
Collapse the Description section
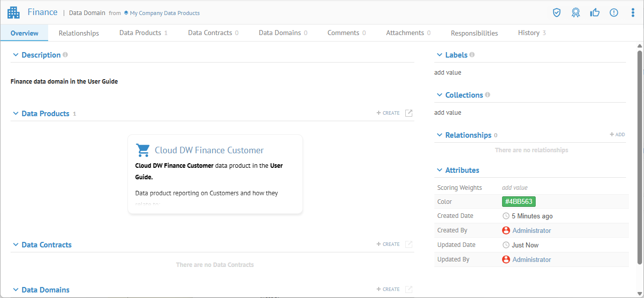click(x=16, y=55)
